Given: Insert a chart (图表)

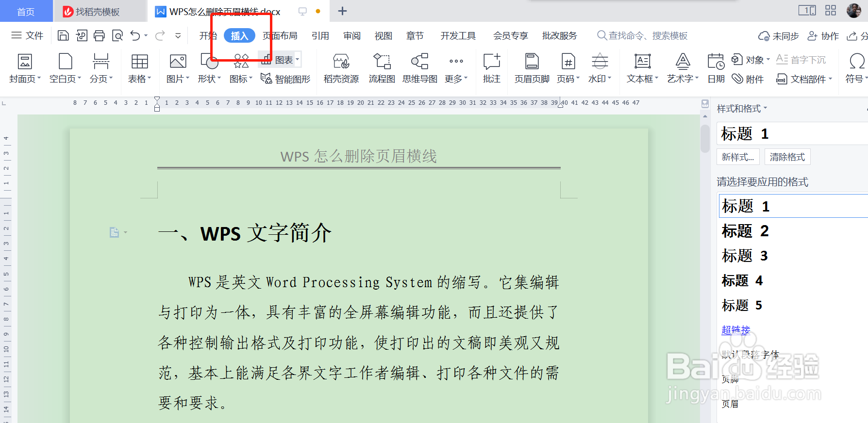Looking at the screenshot, I should (x=280, y=60).
